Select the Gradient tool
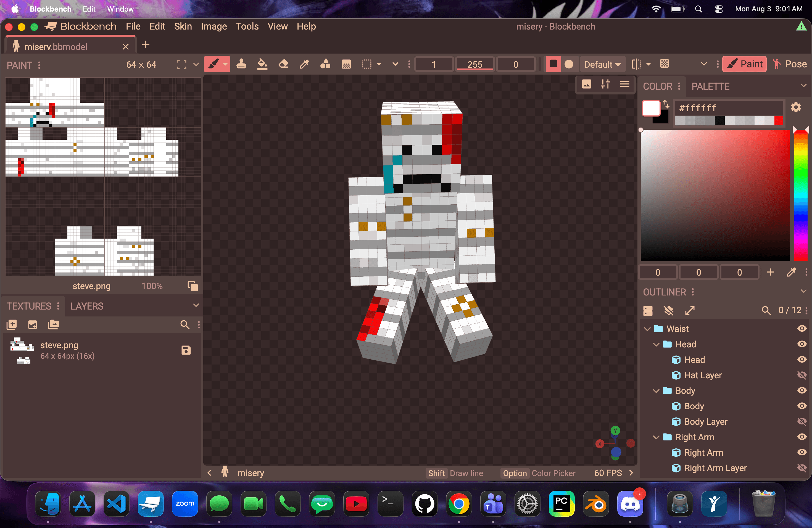Viewport: 812px width, 528px height. coord(346,64)
